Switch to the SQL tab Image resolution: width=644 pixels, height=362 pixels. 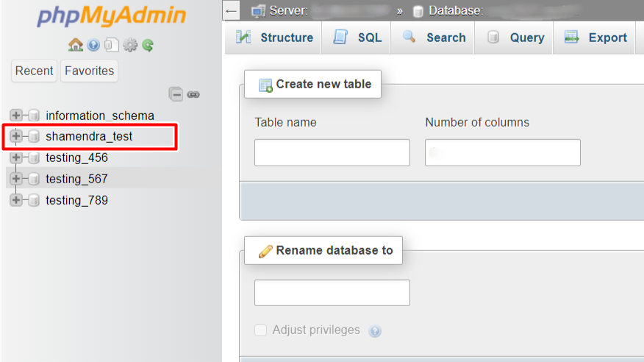pos(356,38)
